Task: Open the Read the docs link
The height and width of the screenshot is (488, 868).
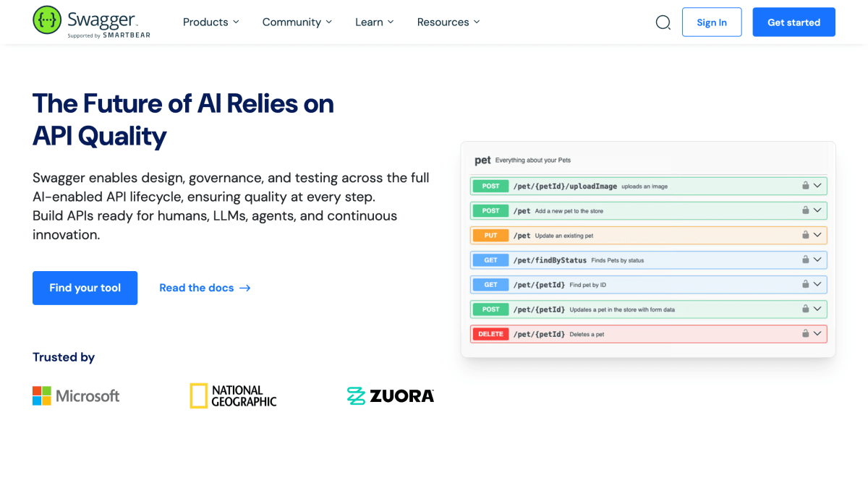Action: tap(205, 288)
